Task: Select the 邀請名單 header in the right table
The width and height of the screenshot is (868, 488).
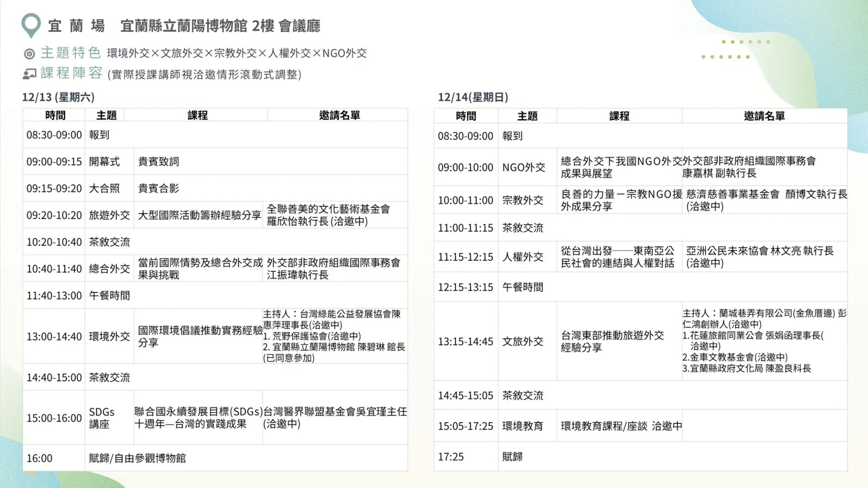Action: tap(764, 116)
